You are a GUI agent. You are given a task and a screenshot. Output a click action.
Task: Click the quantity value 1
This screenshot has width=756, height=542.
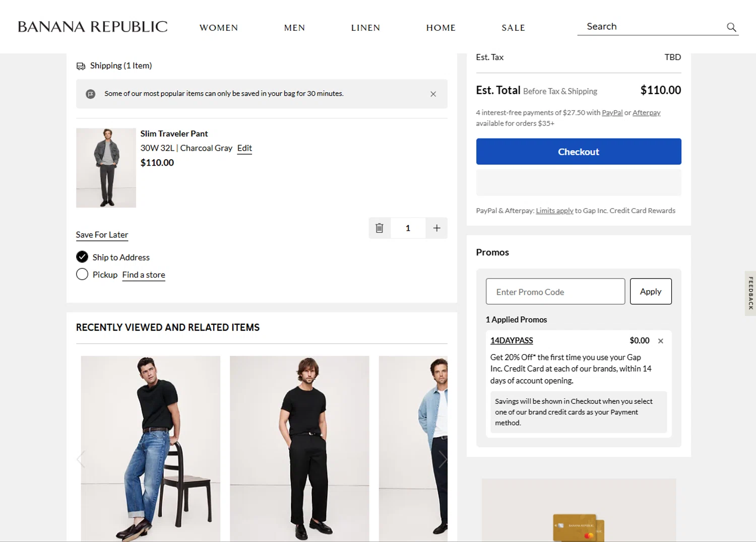(408, 228)
